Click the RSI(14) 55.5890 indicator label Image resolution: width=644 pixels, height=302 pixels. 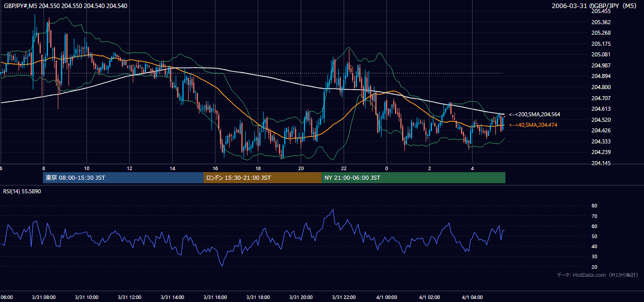click(x=22, y=191)
